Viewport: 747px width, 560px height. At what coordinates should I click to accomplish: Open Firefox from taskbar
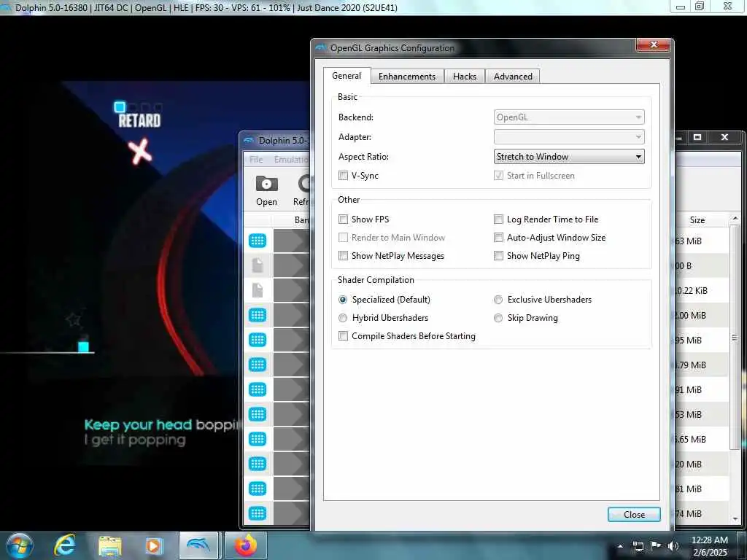tap(245, 545)
